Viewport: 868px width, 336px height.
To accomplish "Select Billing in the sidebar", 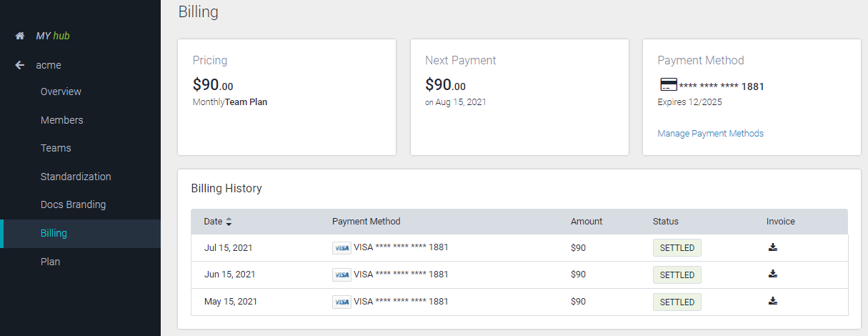I will pyautogui.click(x=54, y=233).
